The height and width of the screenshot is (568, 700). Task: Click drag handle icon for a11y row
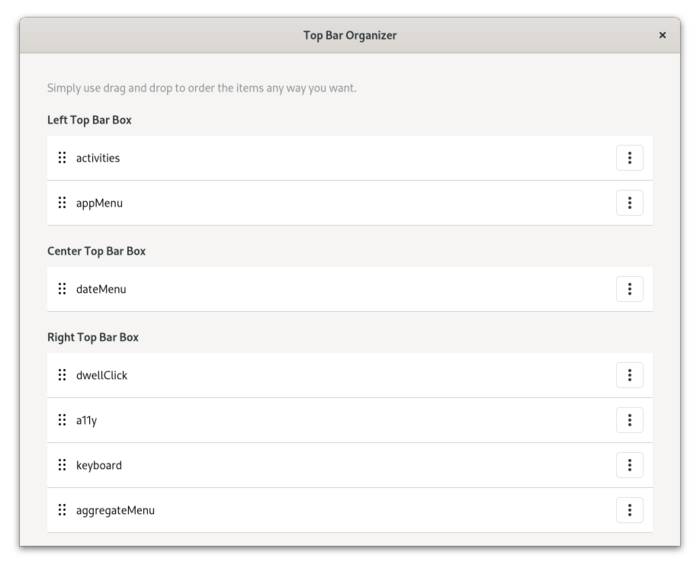pos(62,420)
